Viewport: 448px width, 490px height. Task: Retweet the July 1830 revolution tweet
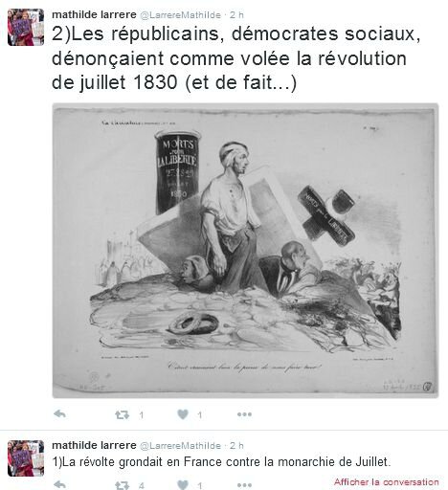point(122,414)
